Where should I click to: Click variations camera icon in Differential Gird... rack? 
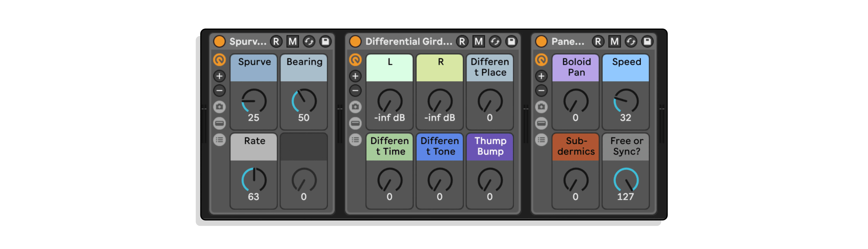(355, 107)
